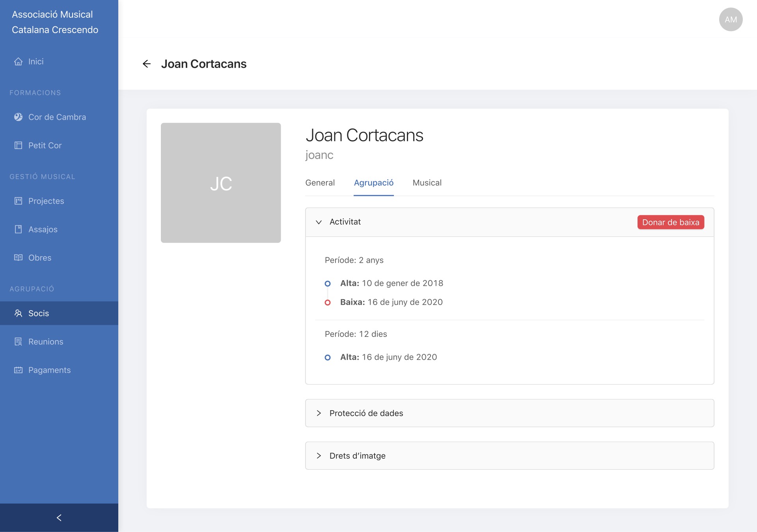Go back using the arrow icon
757x532 pixels.
(147, 64)
